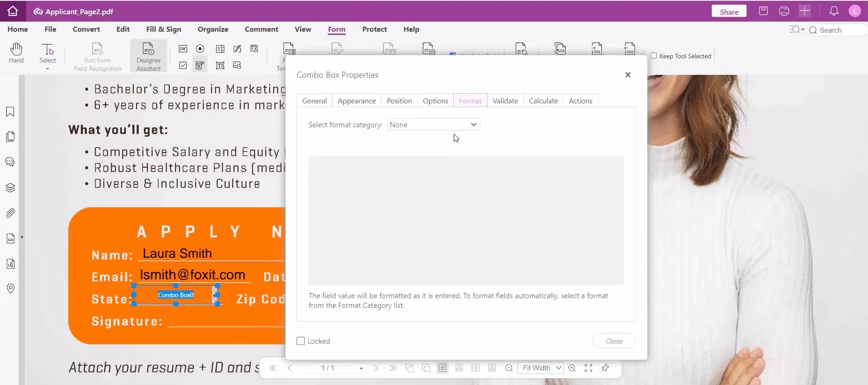Switch to two-page facing view
The height and width of the screenshot is (385, 868).
point(475,368)
